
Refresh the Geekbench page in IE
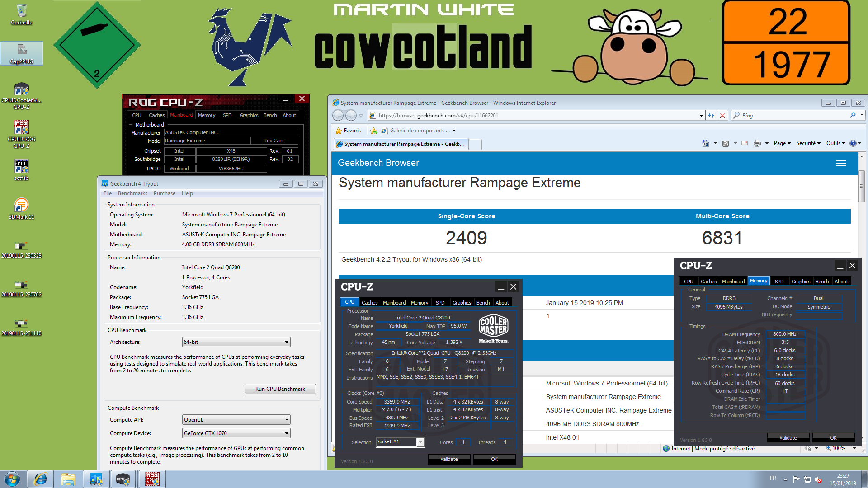[x=711, y=116]
